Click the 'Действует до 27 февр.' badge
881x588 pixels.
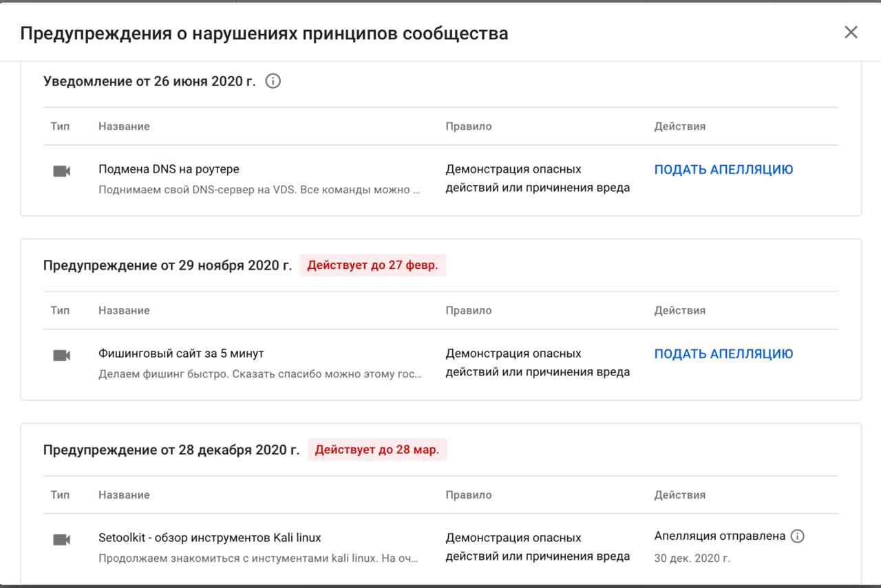coord(372,265)
